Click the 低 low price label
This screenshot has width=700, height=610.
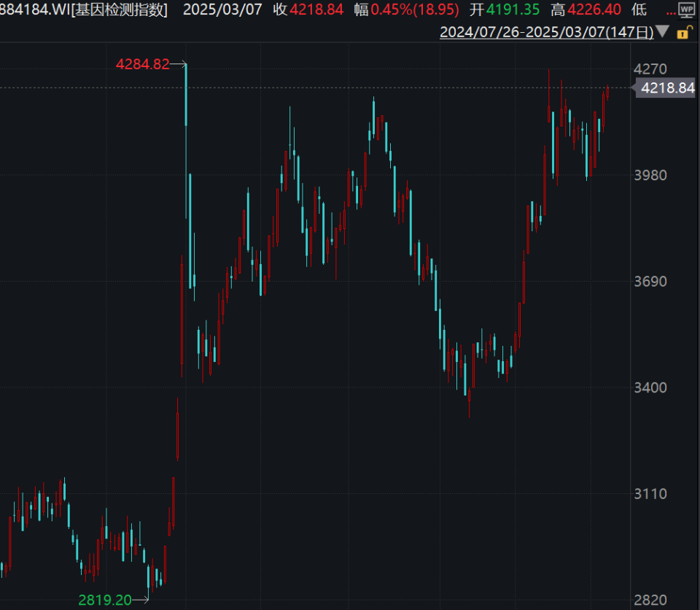[x=639, y=10]
